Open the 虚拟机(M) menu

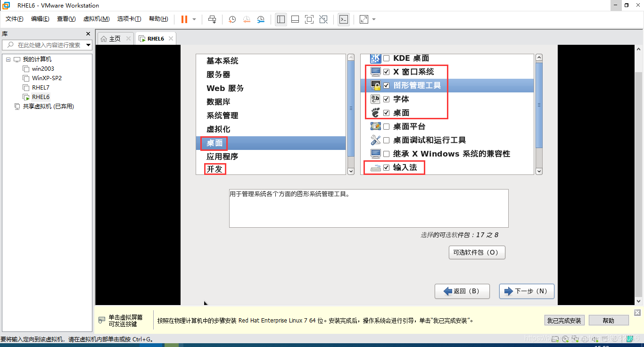pyautogui.click(x=96, y=19)
